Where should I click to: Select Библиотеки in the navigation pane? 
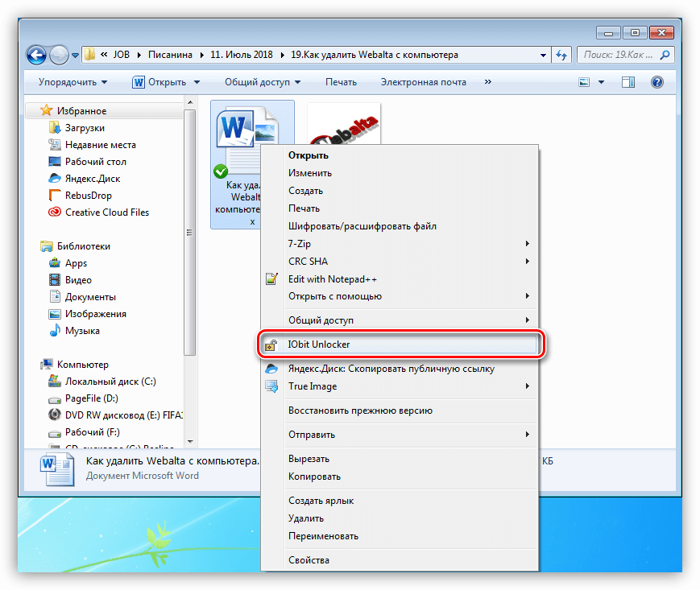point(84,246)
